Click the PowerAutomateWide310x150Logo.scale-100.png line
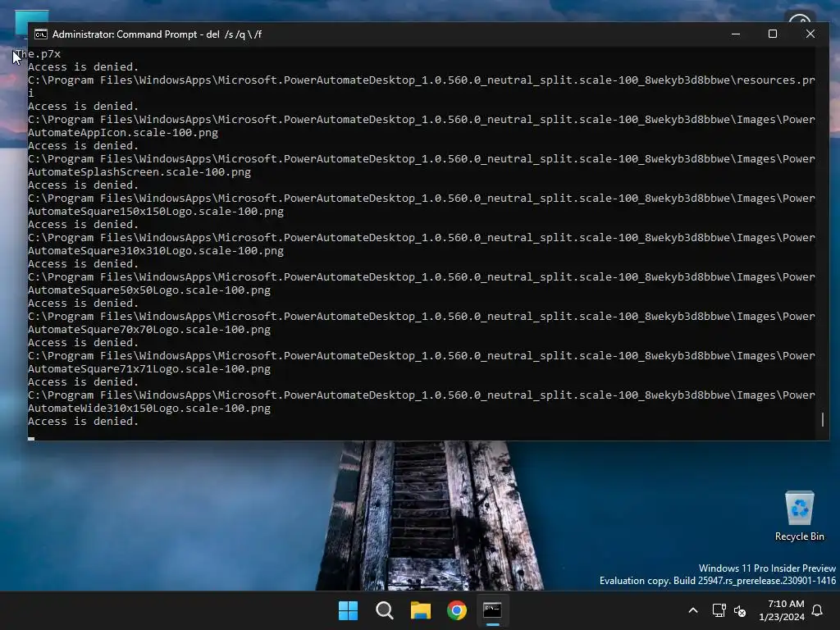The width and height of the screenshot is (840, 630). [x=149, y=409]
